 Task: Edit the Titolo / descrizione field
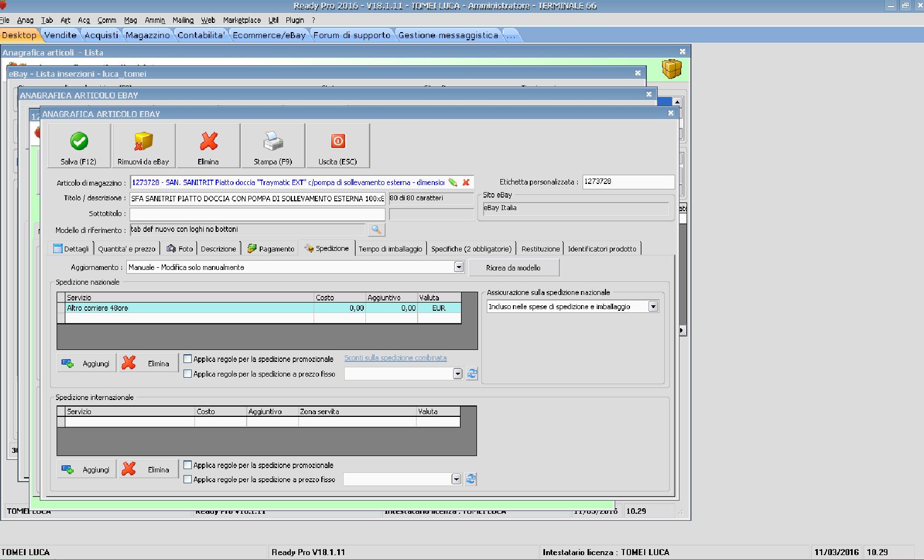(x=258, y=199)
